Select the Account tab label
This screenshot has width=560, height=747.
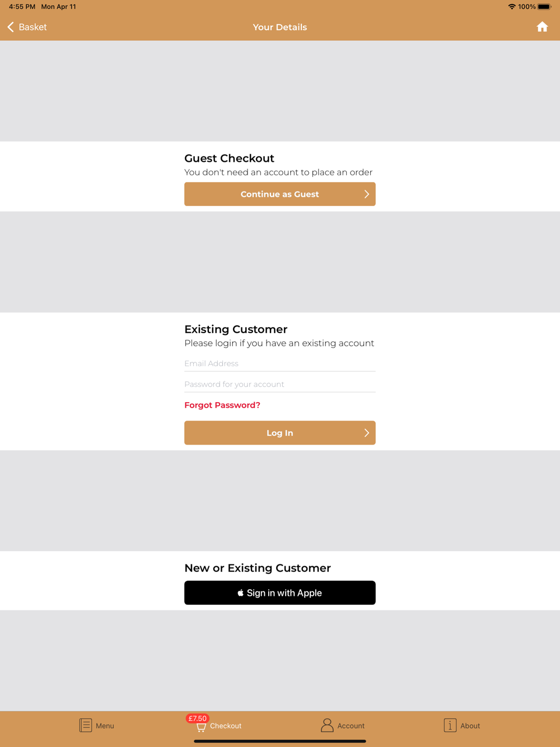[351, 726]
